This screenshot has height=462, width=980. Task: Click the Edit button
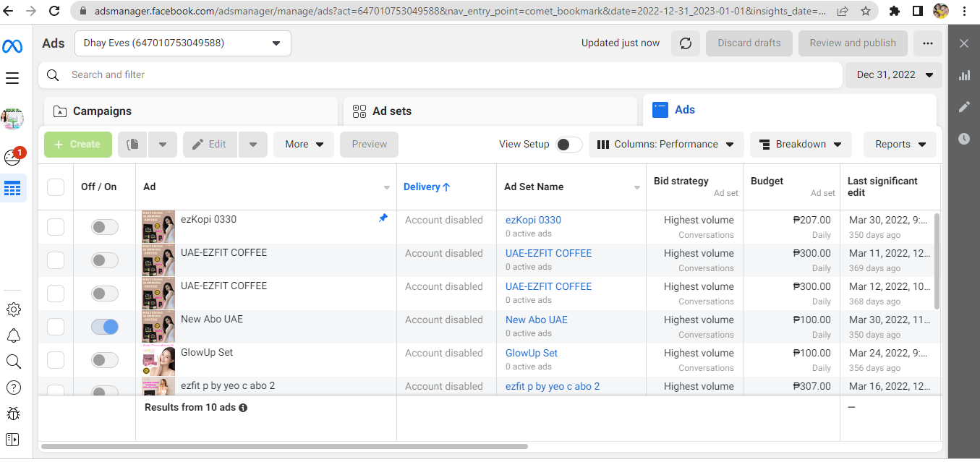tap(210, 145)
